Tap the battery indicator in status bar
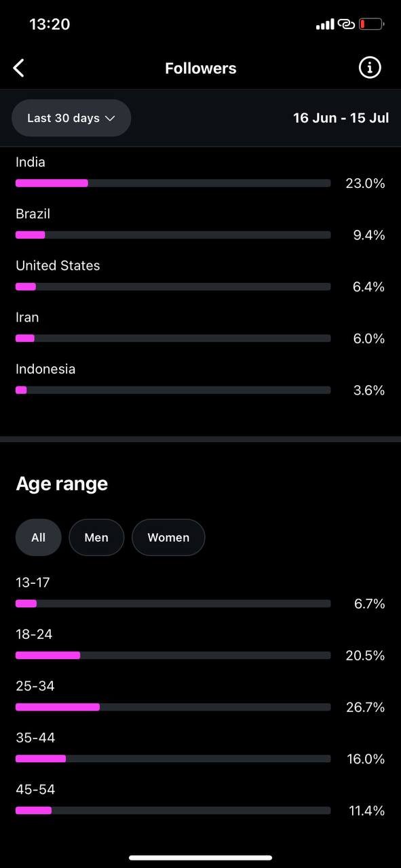The width and height of the screenshot is (401, 868). (371, 24)
